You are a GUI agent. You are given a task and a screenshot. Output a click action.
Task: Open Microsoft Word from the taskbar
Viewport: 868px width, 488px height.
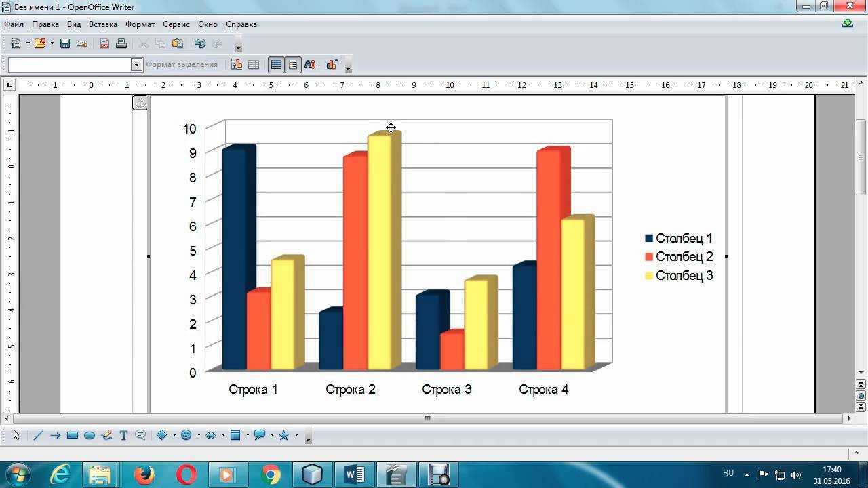(x=355, y=474)
